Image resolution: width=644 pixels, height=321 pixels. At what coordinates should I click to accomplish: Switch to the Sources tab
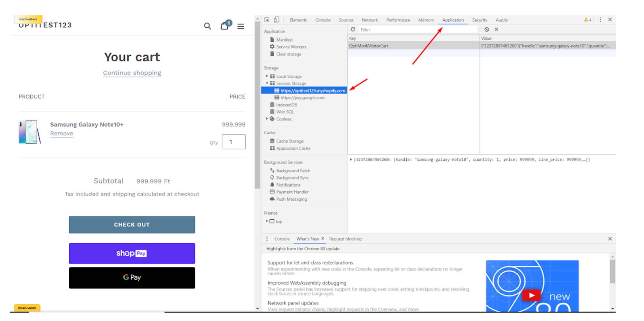tap(346, 20)
